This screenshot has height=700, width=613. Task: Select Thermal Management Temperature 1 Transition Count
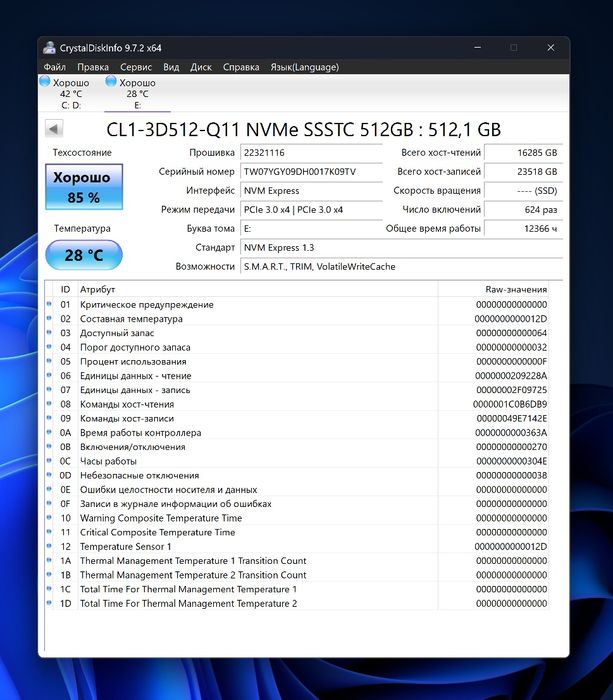(x=193, y=561)
